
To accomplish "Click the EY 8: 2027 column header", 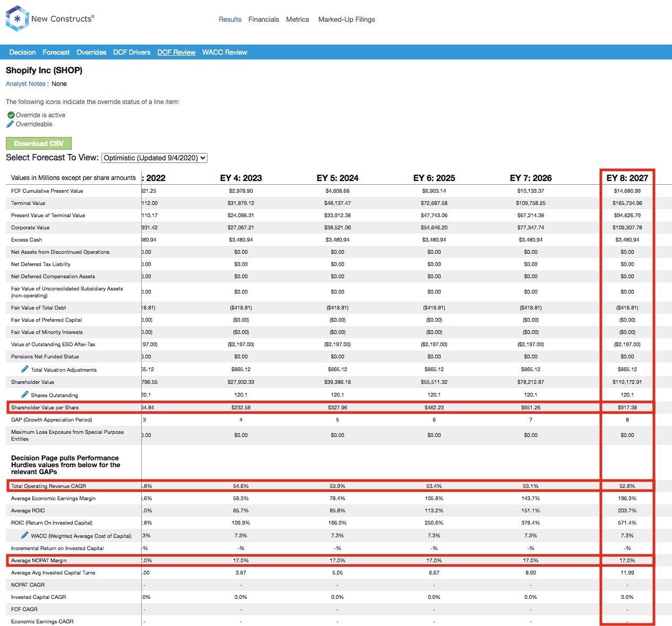I will pos(627,178).
